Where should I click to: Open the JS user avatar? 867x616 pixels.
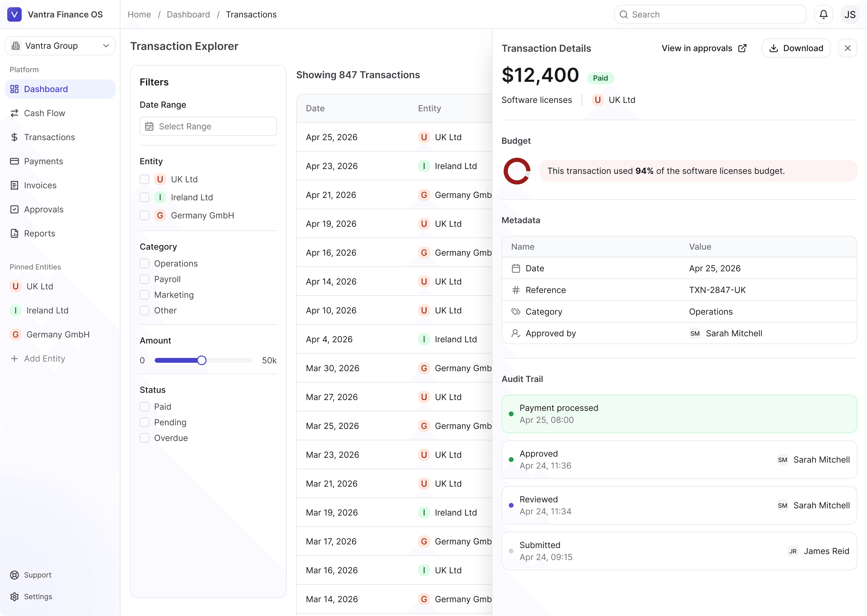tap(850, 14)
